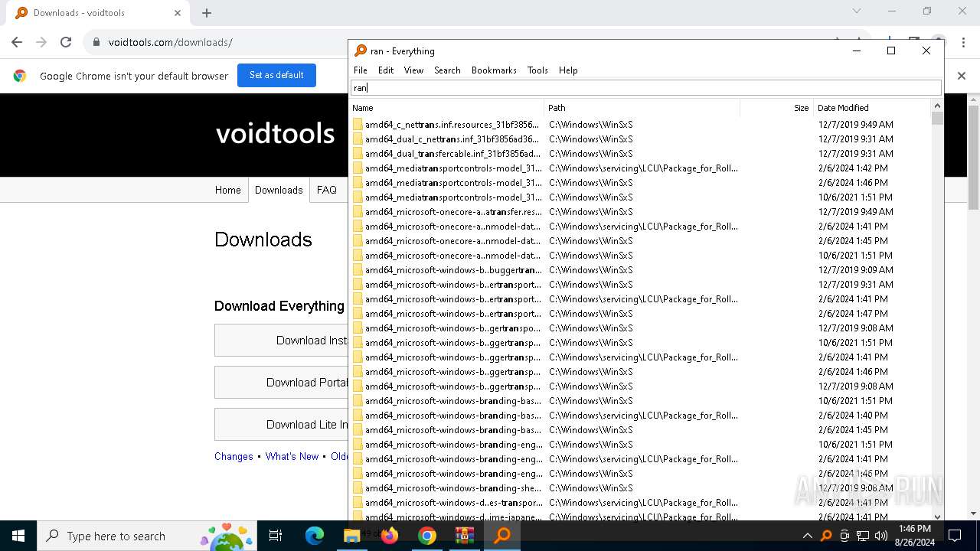Click date 12/7/2019 9:09 AM cell

point(855,269)
